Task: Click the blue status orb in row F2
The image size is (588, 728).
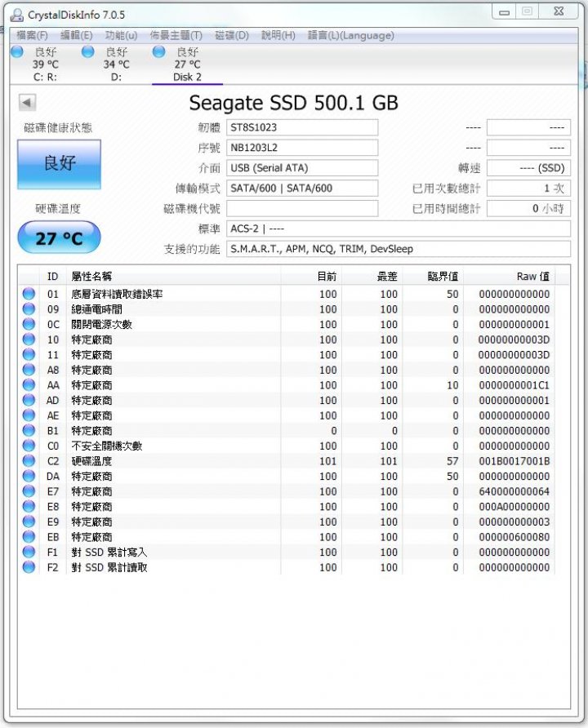Action: [x=29, y=567]
